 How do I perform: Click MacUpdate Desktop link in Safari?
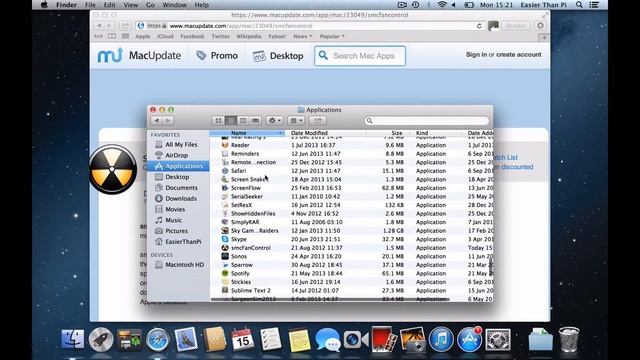[x=278, y=56]
